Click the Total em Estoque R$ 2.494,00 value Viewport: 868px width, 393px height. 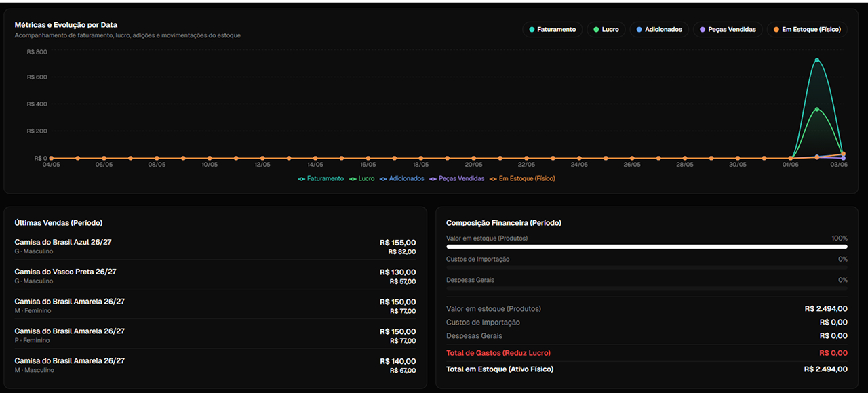click(x=826, y=369)
